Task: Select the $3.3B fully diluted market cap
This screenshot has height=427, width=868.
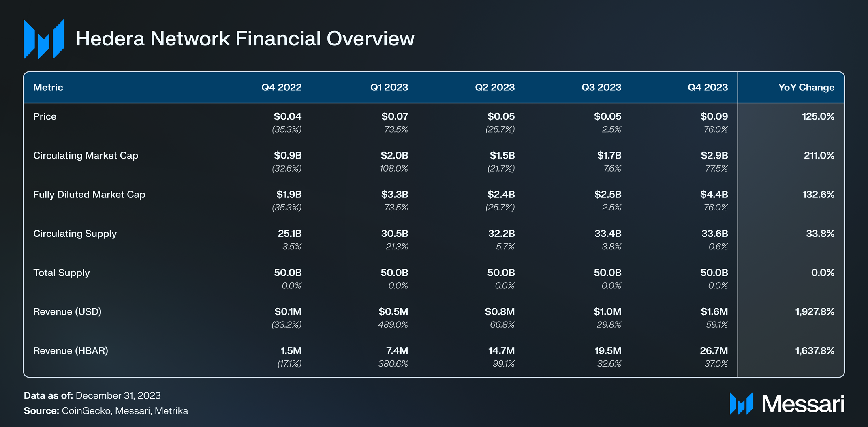Action: click(x=395, y=195)
